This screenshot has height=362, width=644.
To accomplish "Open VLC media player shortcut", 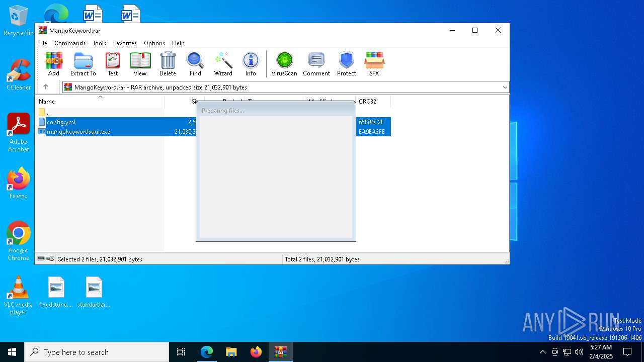I will click(19, 296).
